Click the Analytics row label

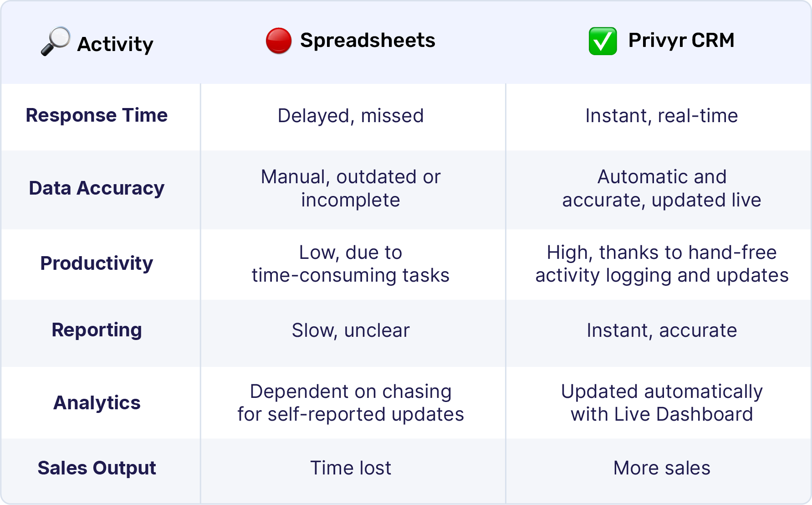click(97, 403)
